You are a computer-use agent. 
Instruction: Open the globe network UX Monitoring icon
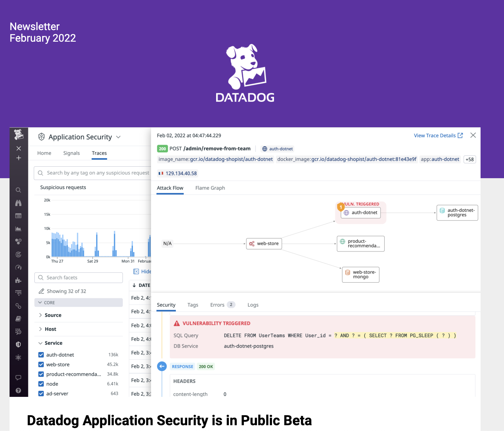[18, 358]
